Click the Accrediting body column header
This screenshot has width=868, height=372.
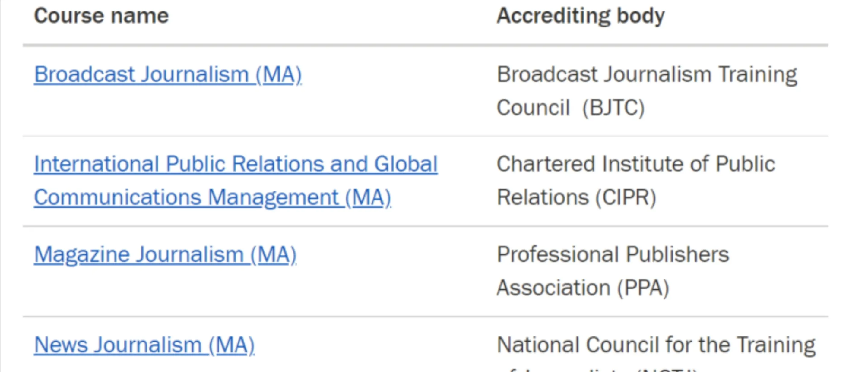coord(580,16)
